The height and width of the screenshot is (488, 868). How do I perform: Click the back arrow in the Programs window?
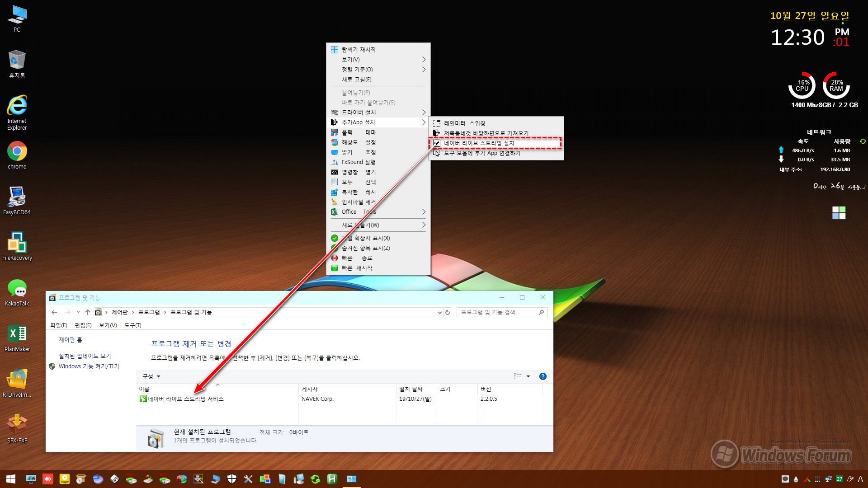54,312
